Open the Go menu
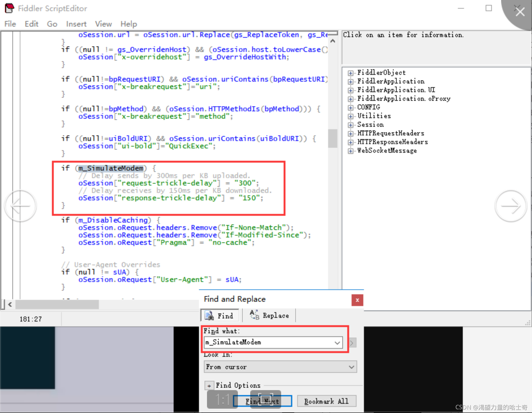The image size is (532, 413). [x=52, y=24]
